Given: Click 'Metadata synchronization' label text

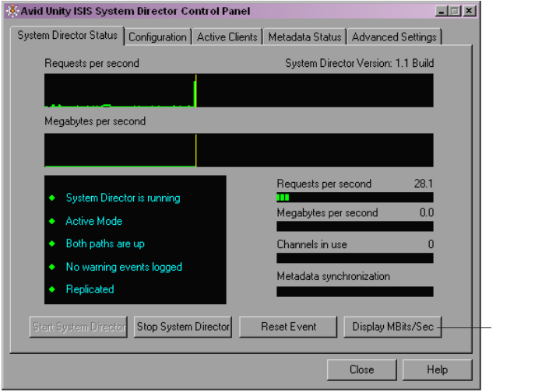Looking at the screenshot, I should 333,276.
